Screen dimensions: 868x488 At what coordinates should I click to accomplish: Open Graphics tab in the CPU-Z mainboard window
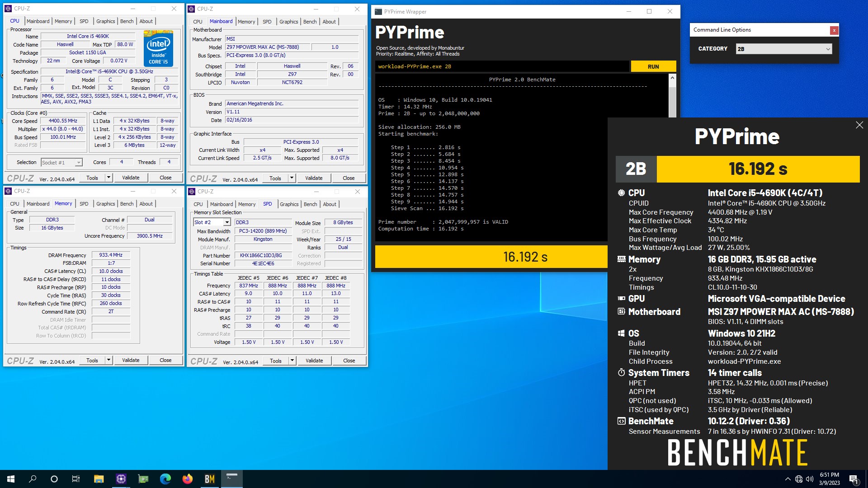(288, 22)
